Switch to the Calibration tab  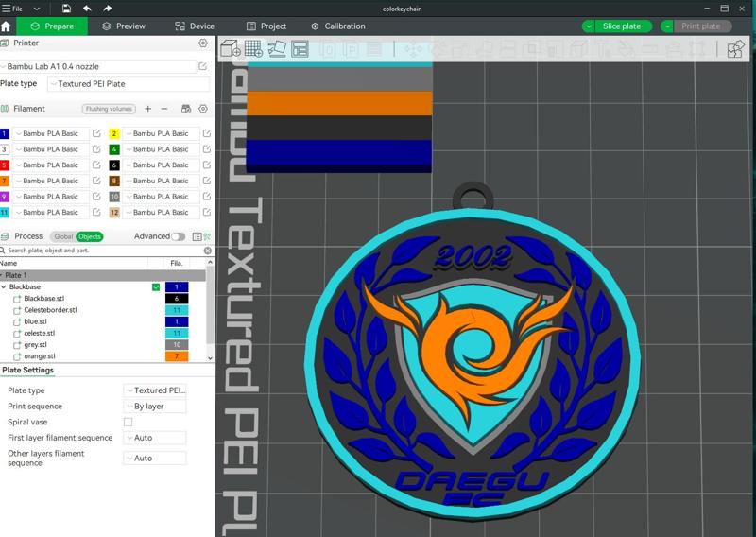(x=338, y=26)
